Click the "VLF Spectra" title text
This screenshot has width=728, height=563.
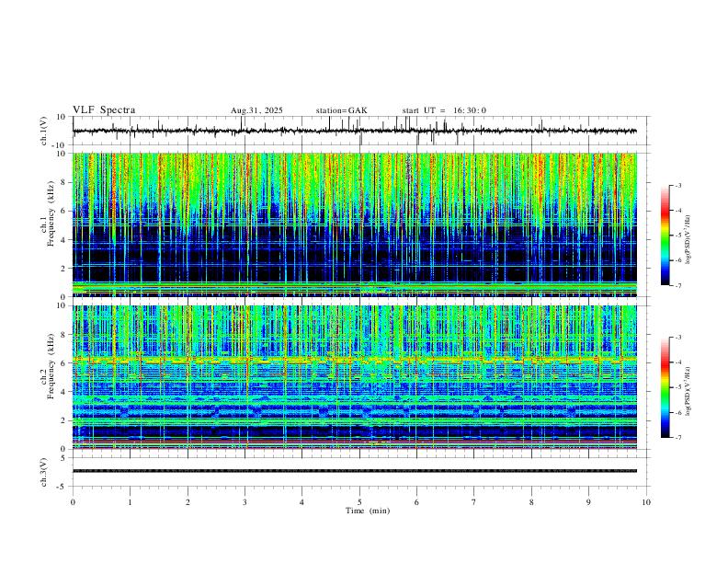104,110
